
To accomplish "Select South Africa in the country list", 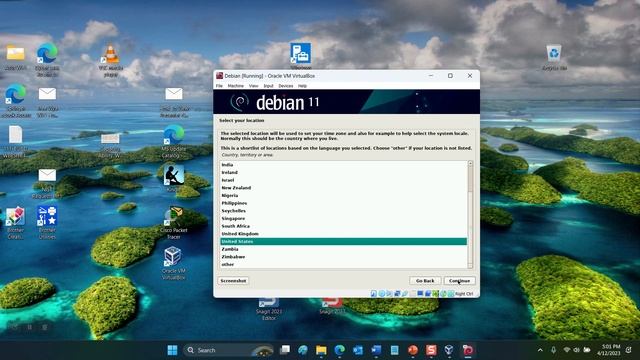I will (x=343, y=226).
